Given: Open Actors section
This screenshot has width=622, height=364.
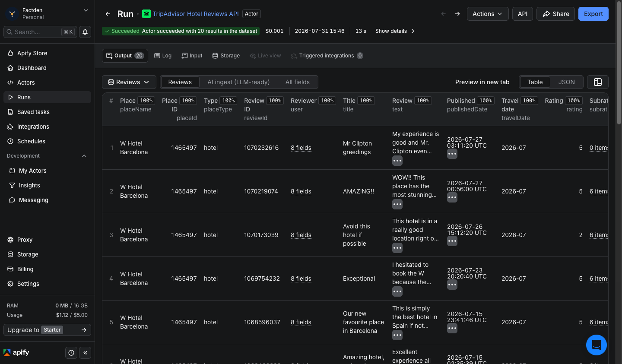Looking at the screenshot, I should (48, 82).
